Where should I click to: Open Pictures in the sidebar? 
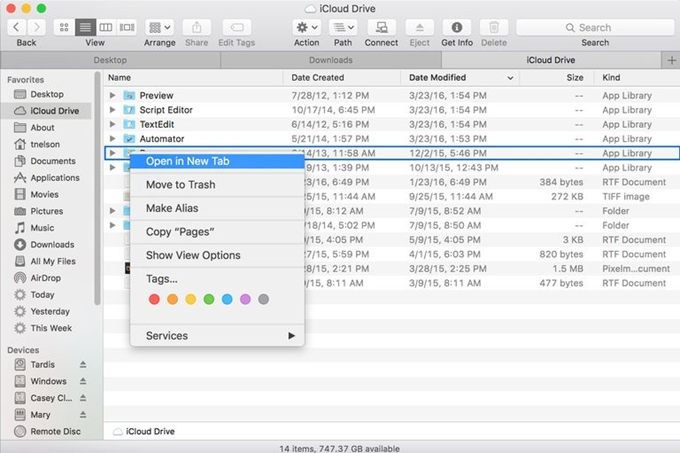point(47,211)
